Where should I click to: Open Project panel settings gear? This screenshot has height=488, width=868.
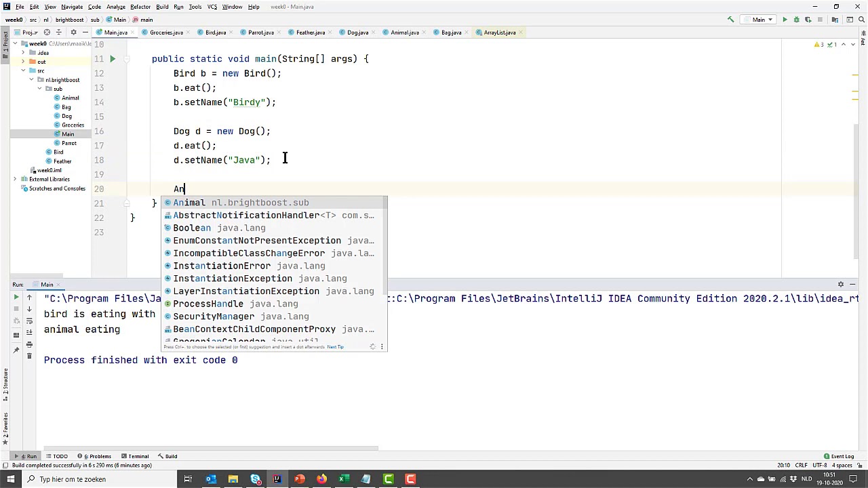click(73, 33)
